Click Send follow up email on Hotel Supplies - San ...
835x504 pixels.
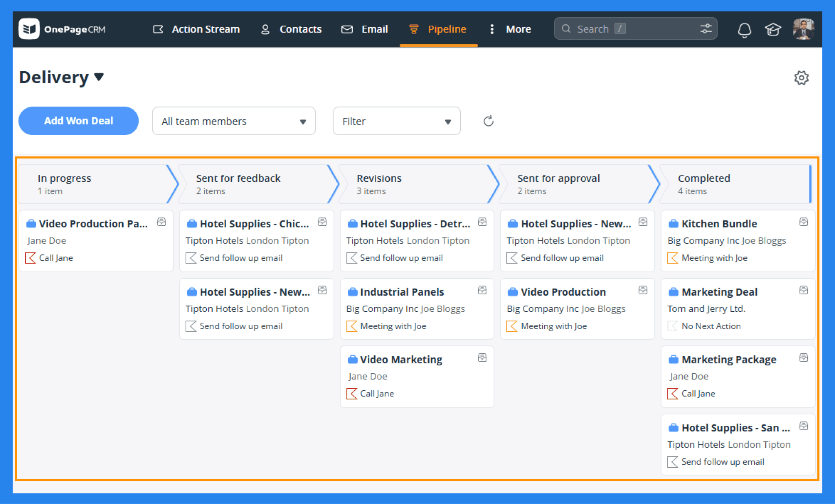(723, 462)
